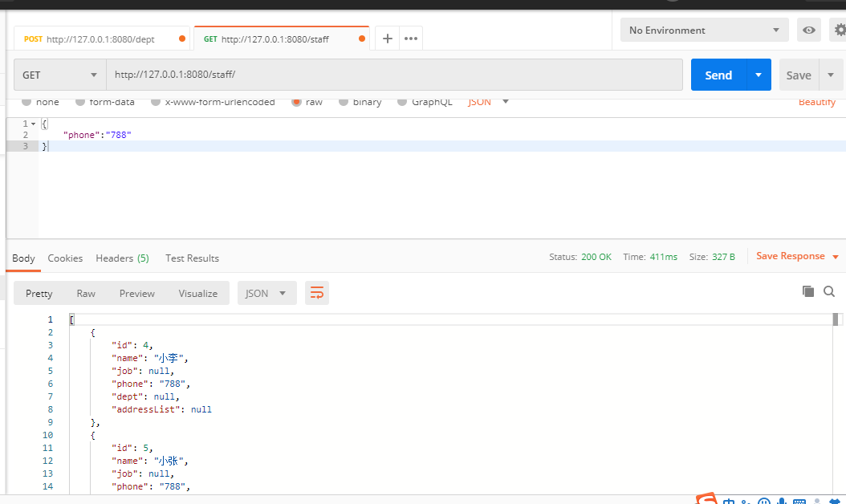Open the request body JSON type dropdown
This screenshot has height=504, width=846.
tap(488, 102)
